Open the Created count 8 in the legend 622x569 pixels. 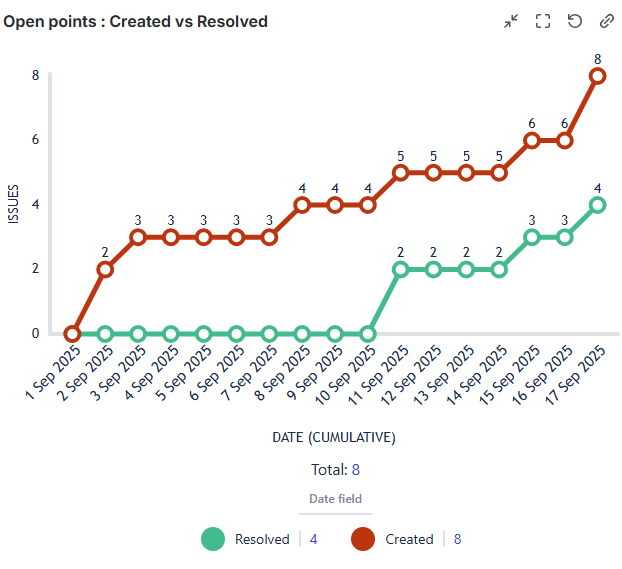tap(457, 539)
